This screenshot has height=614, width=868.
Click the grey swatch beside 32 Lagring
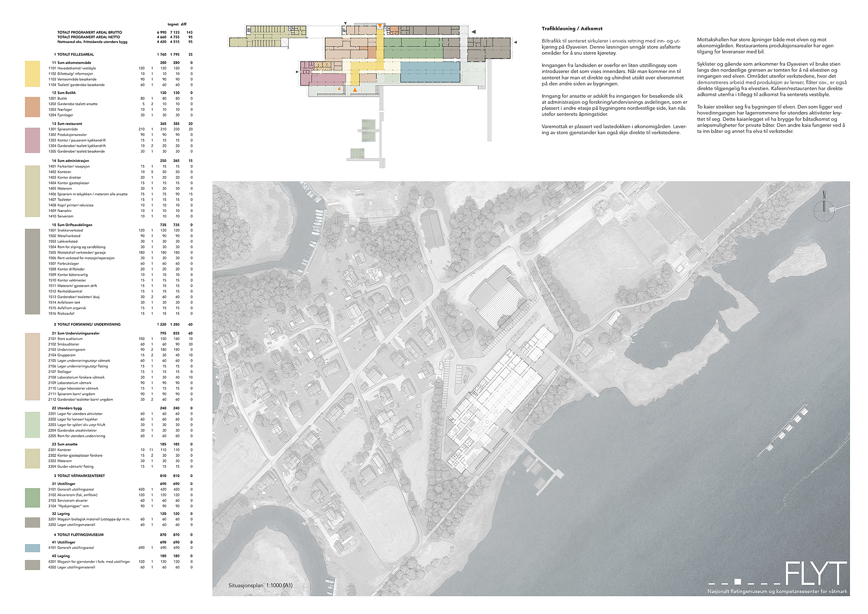pos(33,522)
